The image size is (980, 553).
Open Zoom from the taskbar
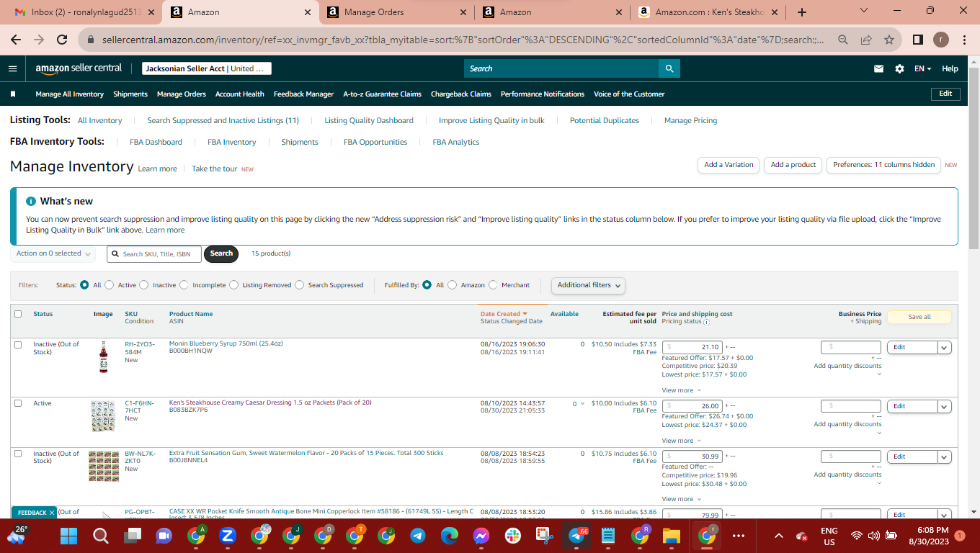pyautogui.click(x=228, y=536)
